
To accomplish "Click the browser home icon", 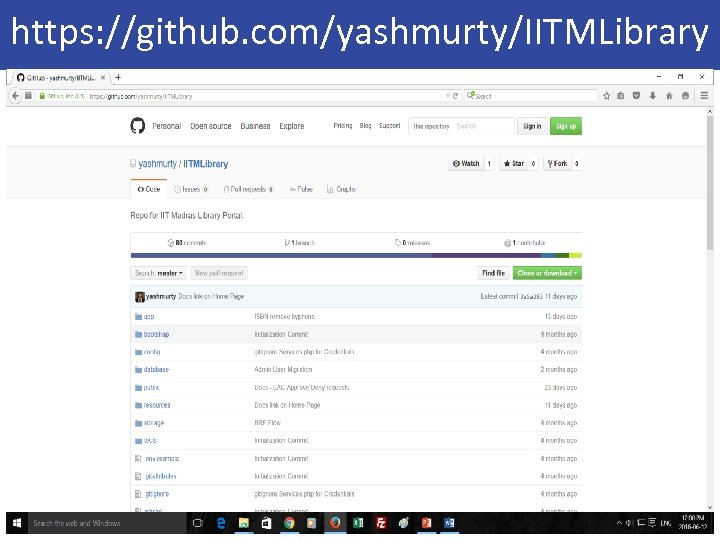I will (669, 96).
